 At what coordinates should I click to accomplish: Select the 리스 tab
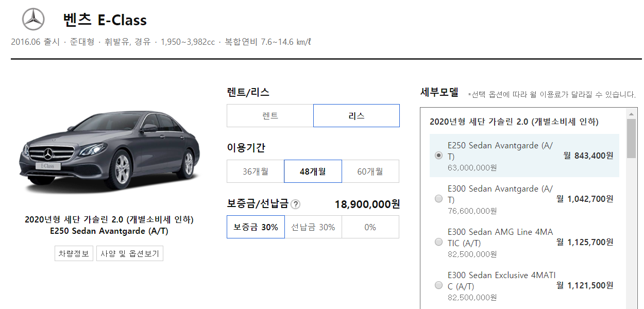click(x=357, y=116)
